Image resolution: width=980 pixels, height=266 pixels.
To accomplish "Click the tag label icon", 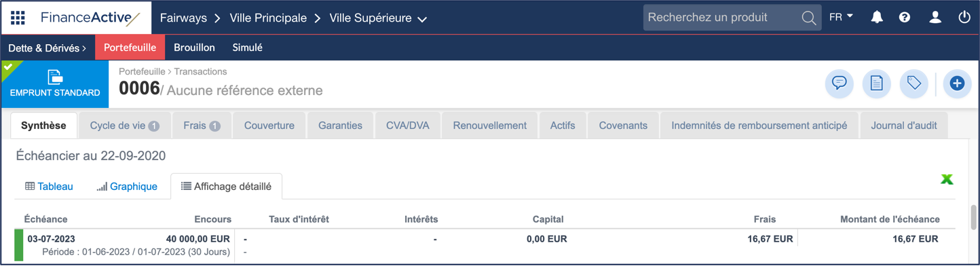I will (913, 83).
